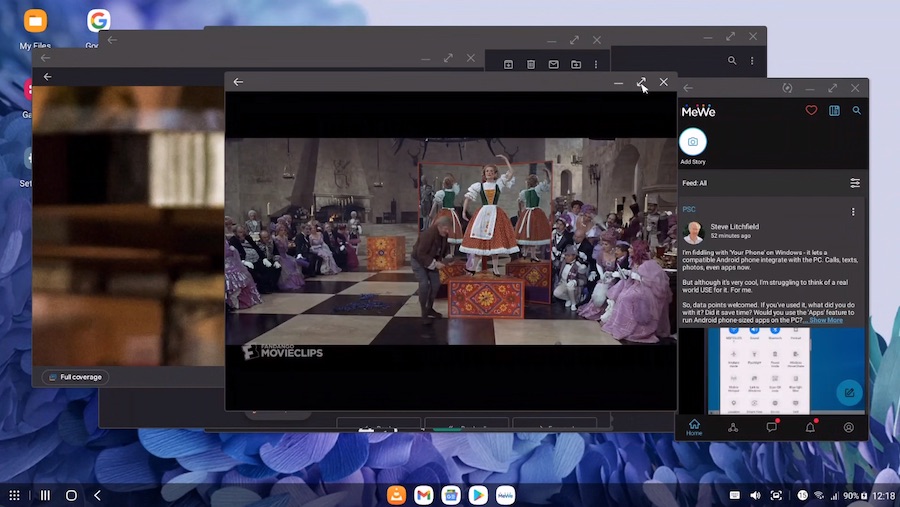The height and width of the screenshot is (507, 900).
Task: Click the 12:18 clock
Action: [883, 496]
